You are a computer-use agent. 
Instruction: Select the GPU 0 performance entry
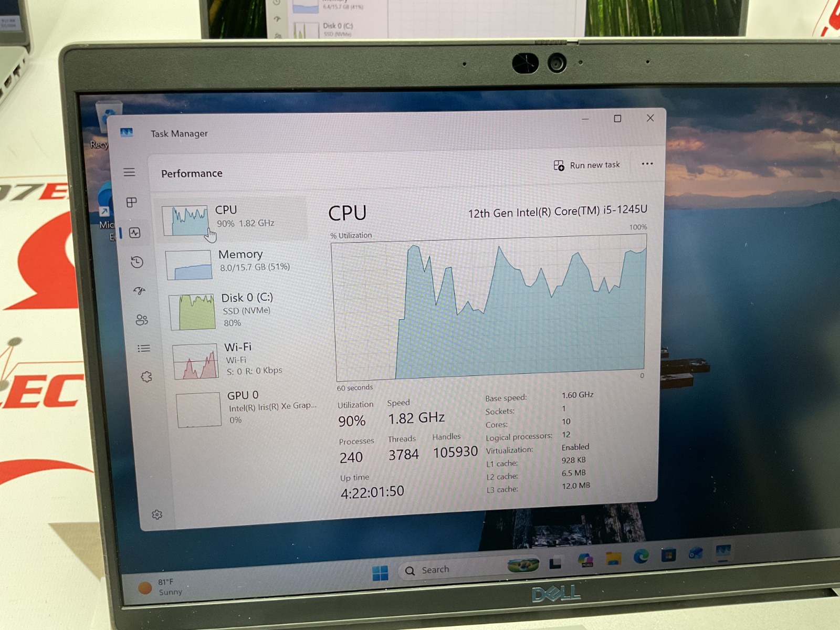tap(248, 408)
